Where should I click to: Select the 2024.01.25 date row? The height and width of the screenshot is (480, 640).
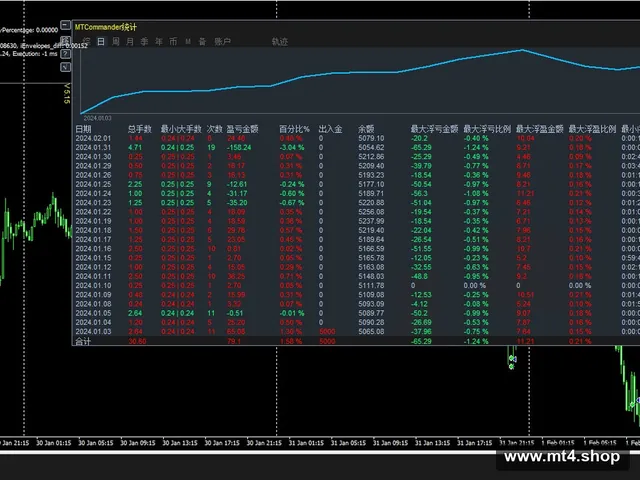pyautogui.click(x=93, y=184)
